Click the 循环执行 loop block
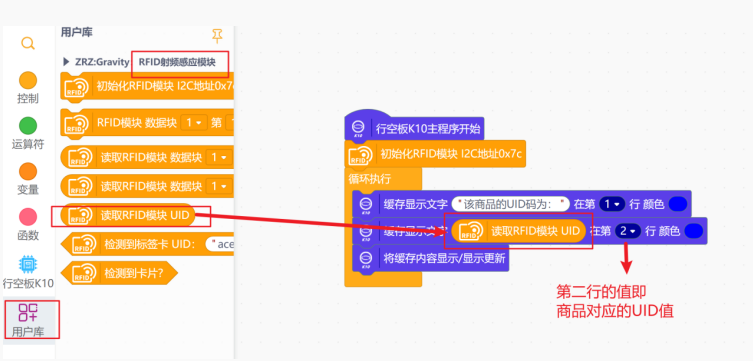Viewport: 753px width, 362px height. pos(370,180)
